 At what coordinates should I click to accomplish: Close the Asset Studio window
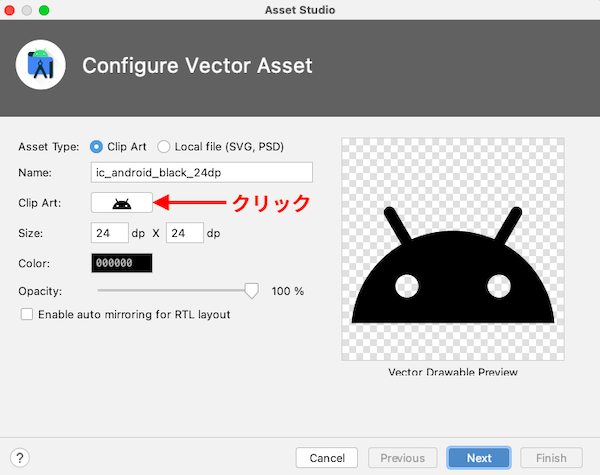click(10, 10)
